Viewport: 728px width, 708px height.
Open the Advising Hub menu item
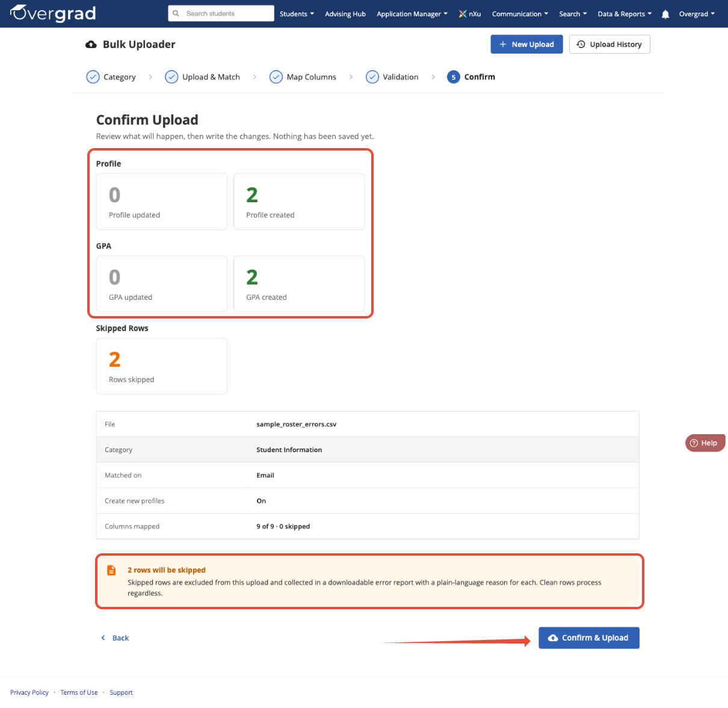click(x=345, y=14)
